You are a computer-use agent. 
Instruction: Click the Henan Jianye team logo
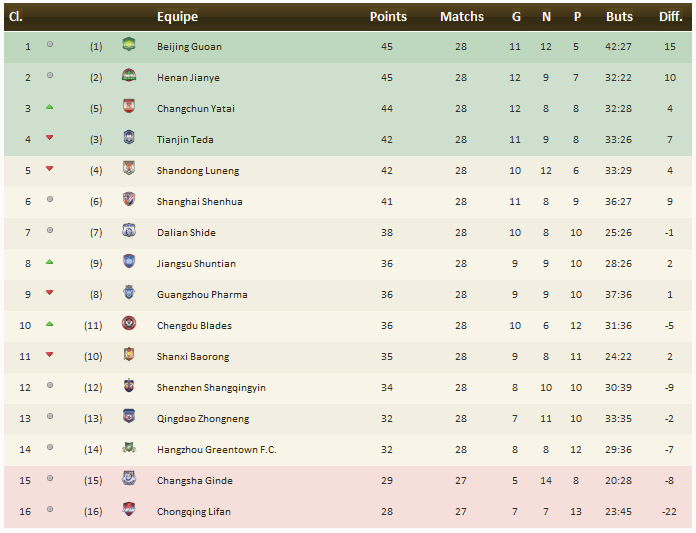pos(128,77)
